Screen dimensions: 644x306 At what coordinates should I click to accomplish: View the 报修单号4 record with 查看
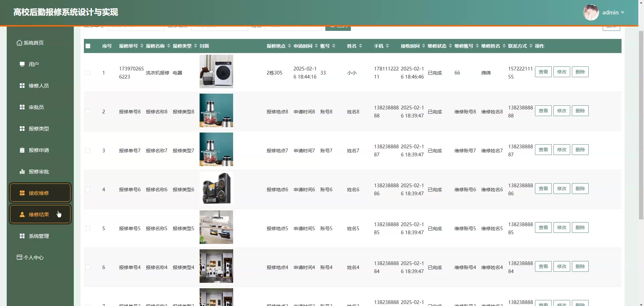pos(543,266)
